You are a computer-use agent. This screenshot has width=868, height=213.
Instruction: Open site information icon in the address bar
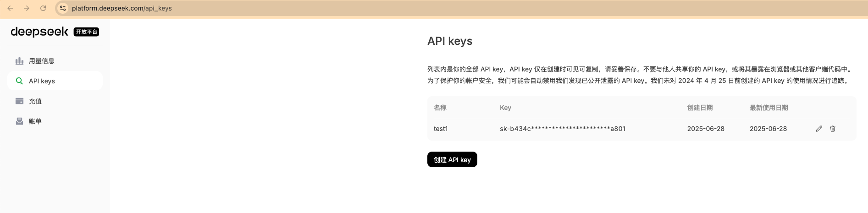point(63,8)
